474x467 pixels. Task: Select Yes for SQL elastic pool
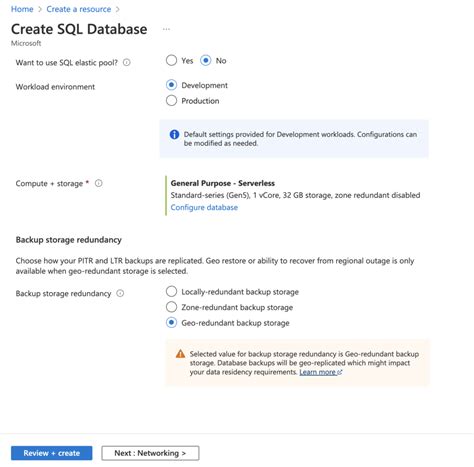coord(171,60)
